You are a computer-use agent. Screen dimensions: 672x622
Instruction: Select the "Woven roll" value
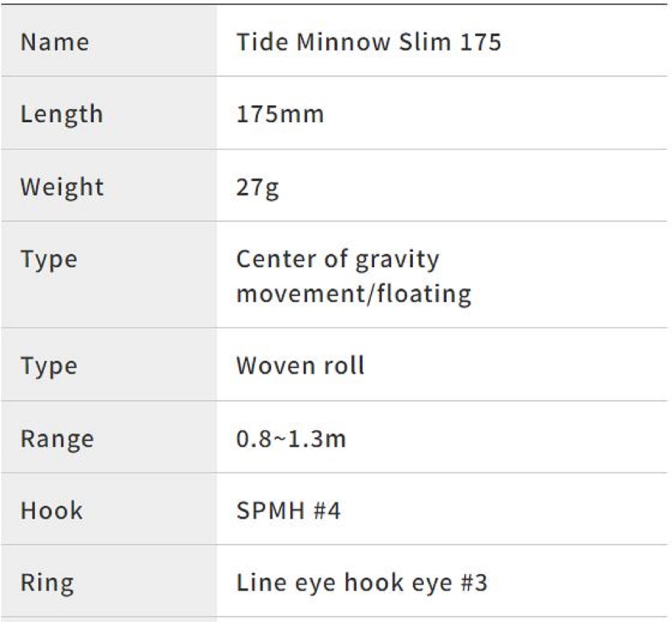[x=300, y=366]
